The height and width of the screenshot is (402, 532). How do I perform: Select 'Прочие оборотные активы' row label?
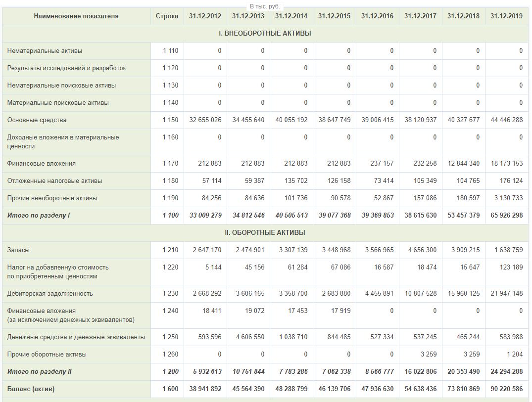pyautogui.click(x=47, y=354)
